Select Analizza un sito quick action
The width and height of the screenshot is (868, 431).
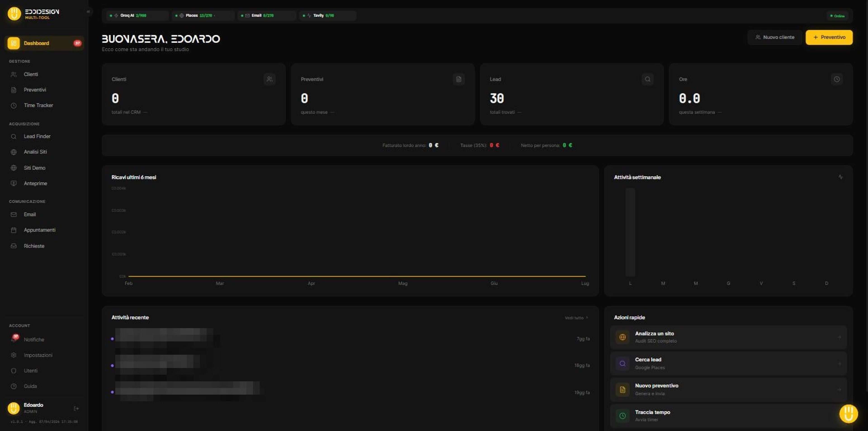click(x=728, y=337)
